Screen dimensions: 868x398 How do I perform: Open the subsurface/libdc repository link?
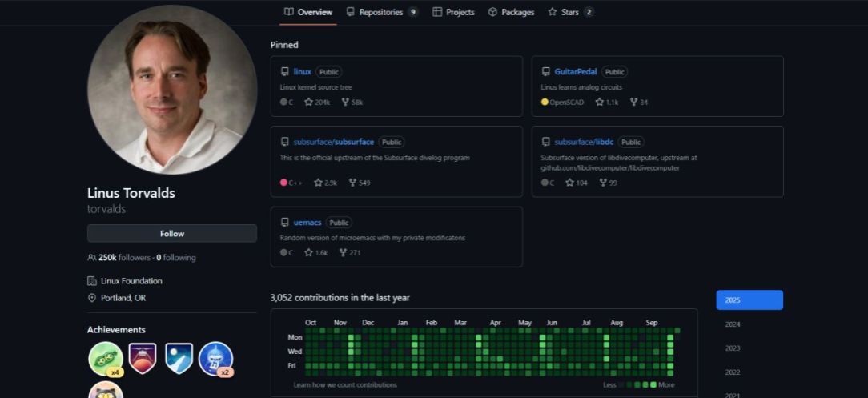pos(584,143)
